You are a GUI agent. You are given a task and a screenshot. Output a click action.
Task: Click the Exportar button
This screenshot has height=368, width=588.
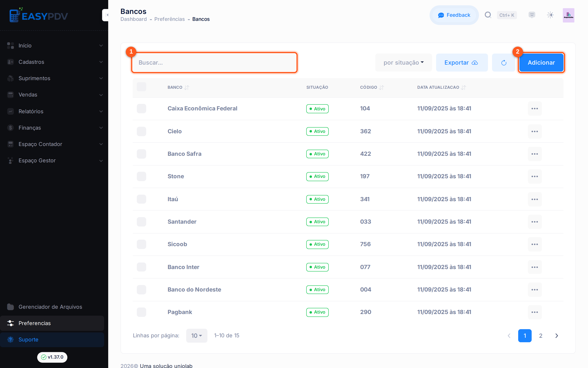tap(462, 63)
